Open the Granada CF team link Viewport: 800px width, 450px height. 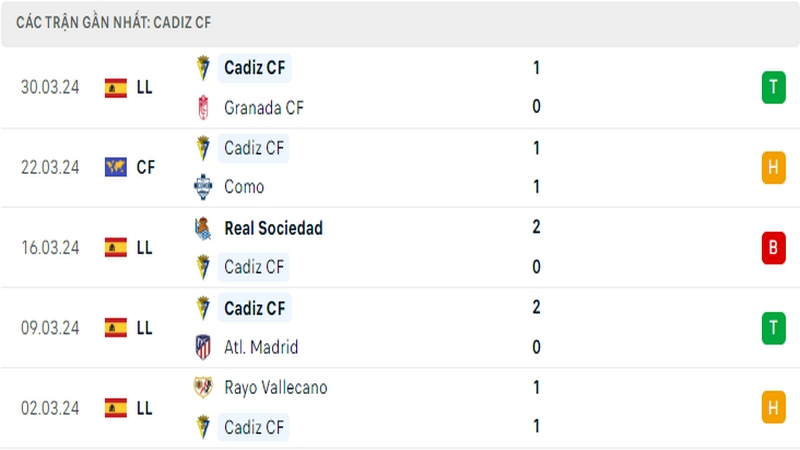tap(264, 108)
